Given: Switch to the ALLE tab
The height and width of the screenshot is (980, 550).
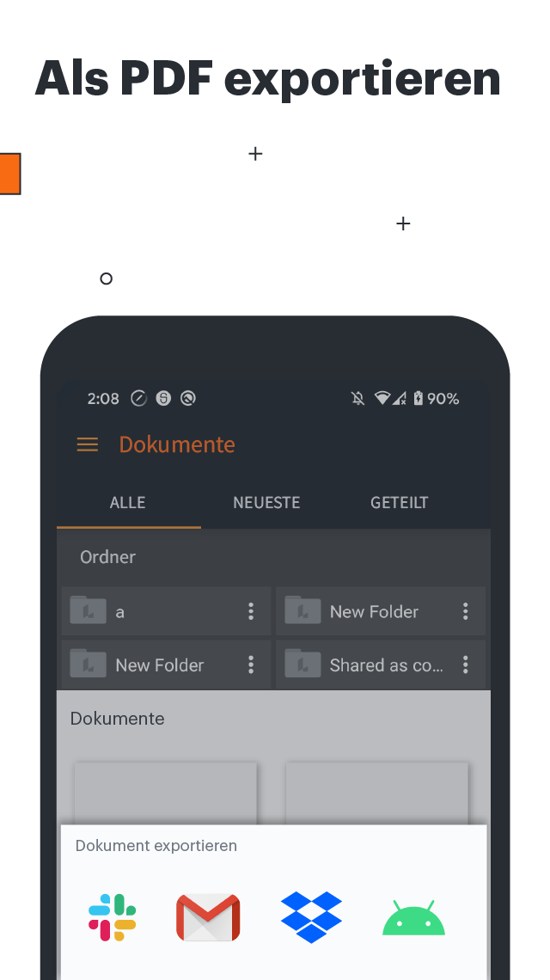Looking at the screenshot, I should [128, 503].
